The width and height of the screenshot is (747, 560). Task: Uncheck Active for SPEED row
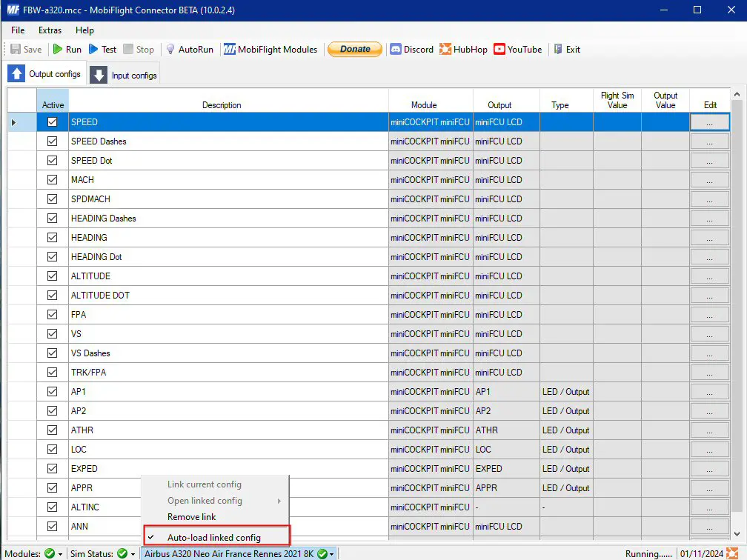pos(53,122)
